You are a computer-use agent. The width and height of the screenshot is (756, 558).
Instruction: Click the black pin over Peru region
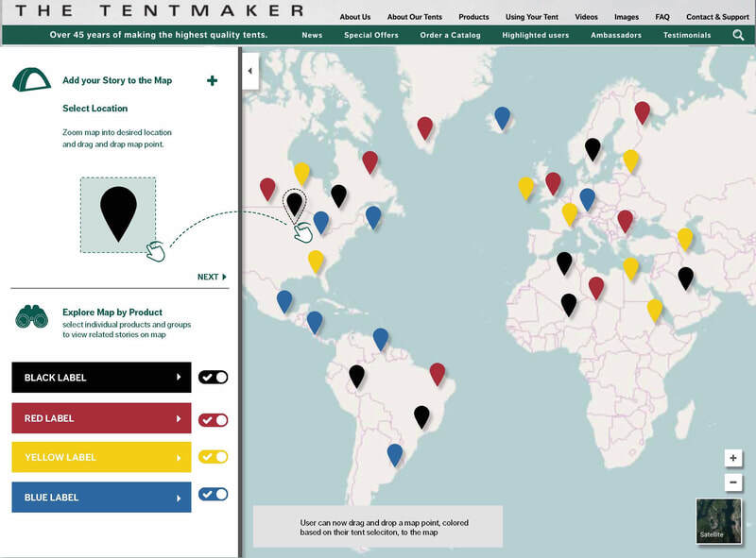(x=356, y=377)
